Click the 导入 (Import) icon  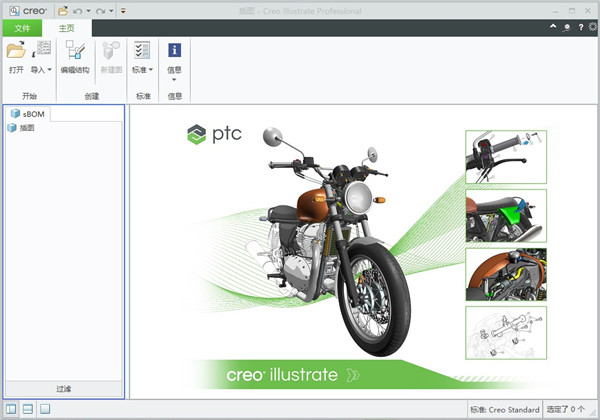pos(41,50)
